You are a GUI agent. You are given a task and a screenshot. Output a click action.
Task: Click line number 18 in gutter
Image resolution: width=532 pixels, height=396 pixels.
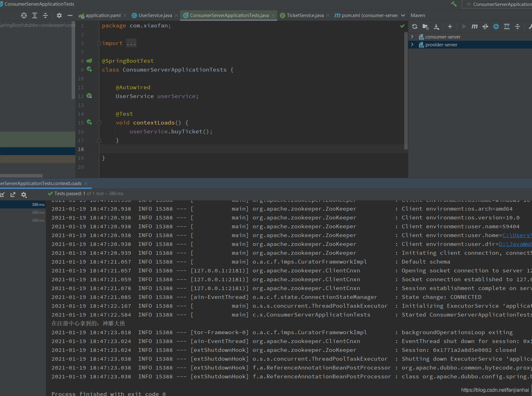(81, 149)
